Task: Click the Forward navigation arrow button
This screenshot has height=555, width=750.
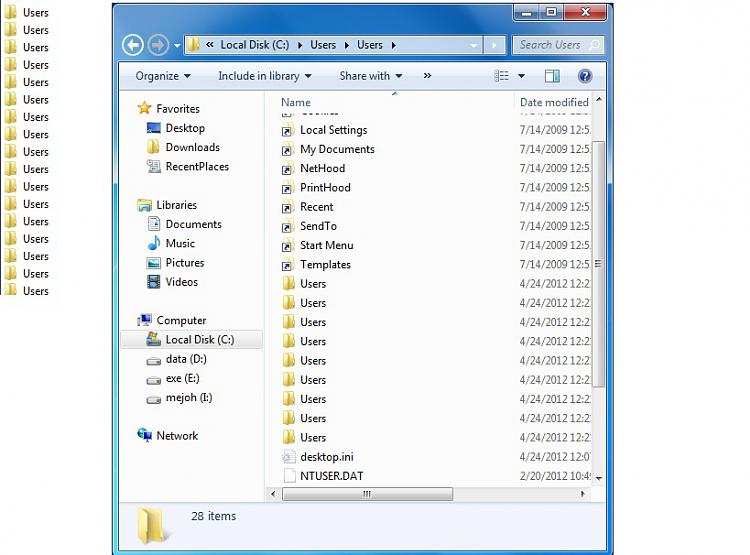Action: [x=158, y=45]
